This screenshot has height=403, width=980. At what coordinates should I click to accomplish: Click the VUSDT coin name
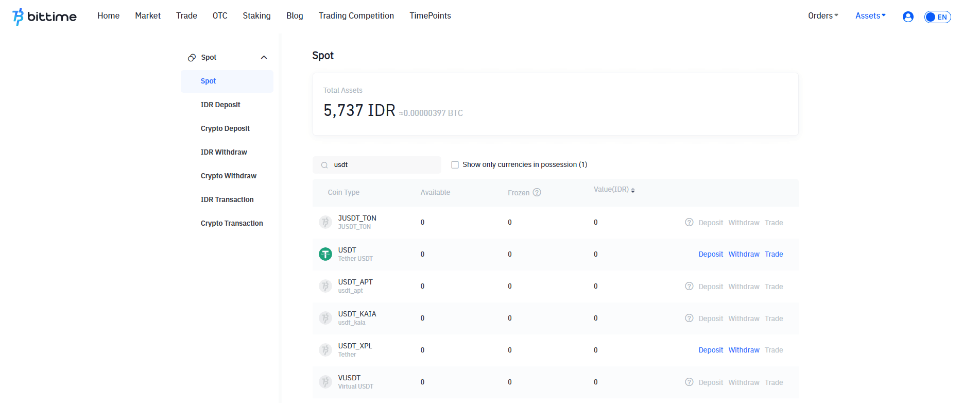click(x=349, y=378)
